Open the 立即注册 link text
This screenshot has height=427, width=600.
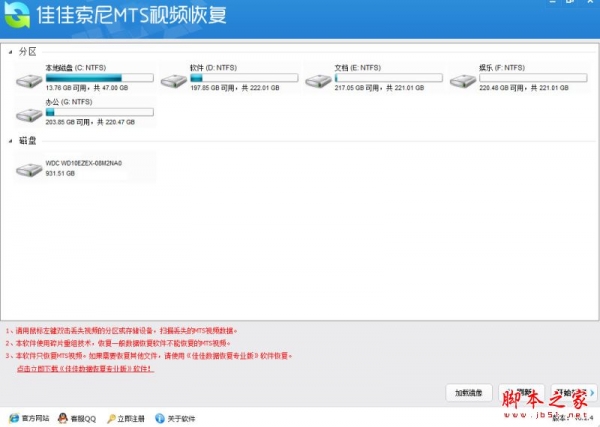click(131, 419)
